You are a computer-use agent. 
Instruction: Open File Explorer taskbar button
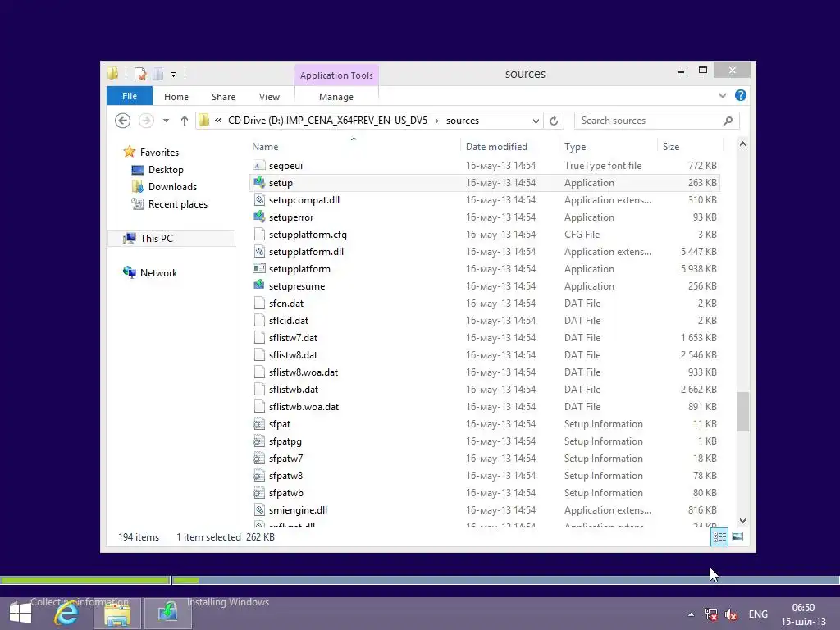tap(117, 614)
